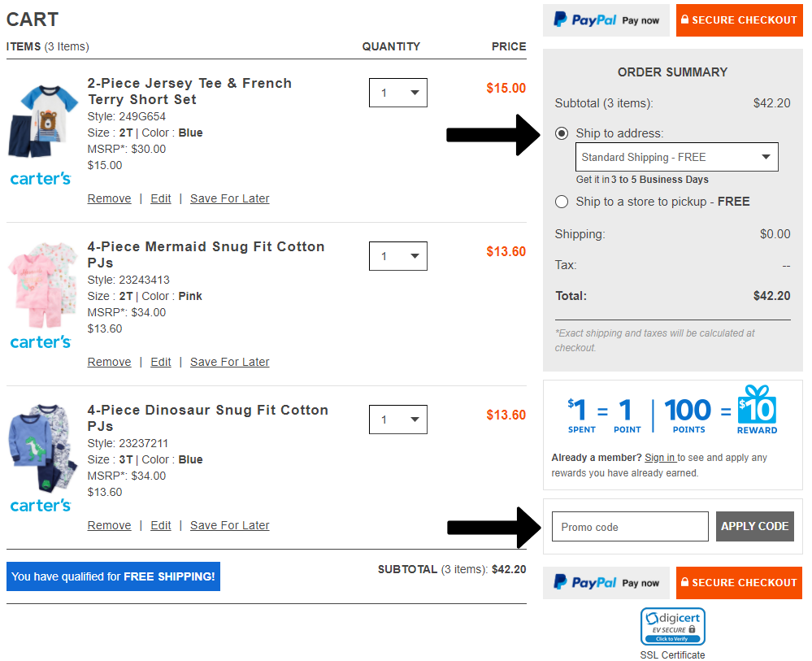Screen dimensions: 812x661
Task: Open quantity dropdown for Mermaid PJs
Action: pos(397,256)
